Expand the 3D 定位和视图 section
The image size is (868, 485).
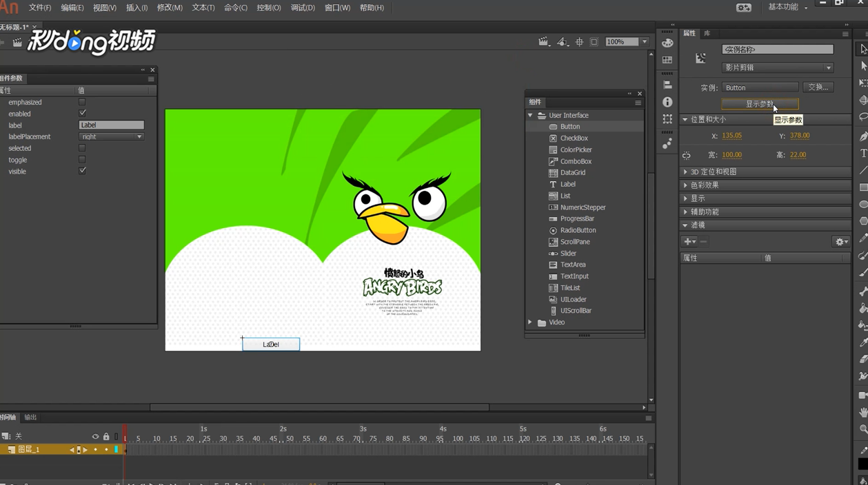[x=685, y=172]
